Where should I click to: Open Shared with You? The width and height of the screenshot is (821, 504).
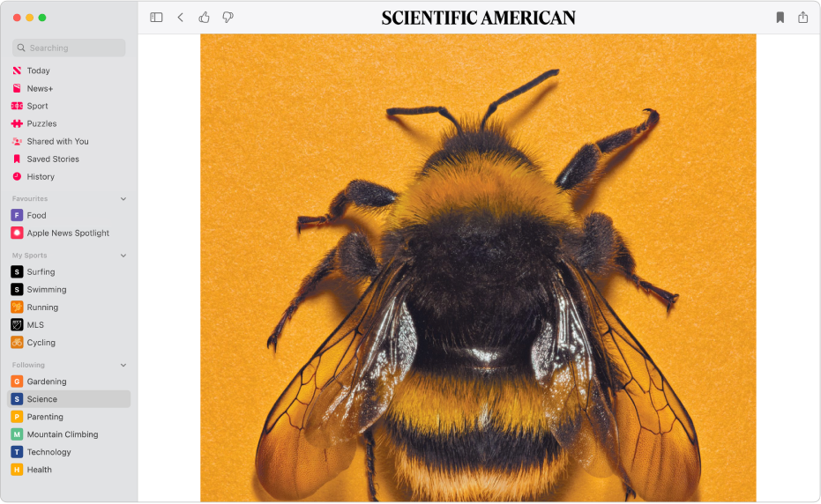[x=57, y=141]
